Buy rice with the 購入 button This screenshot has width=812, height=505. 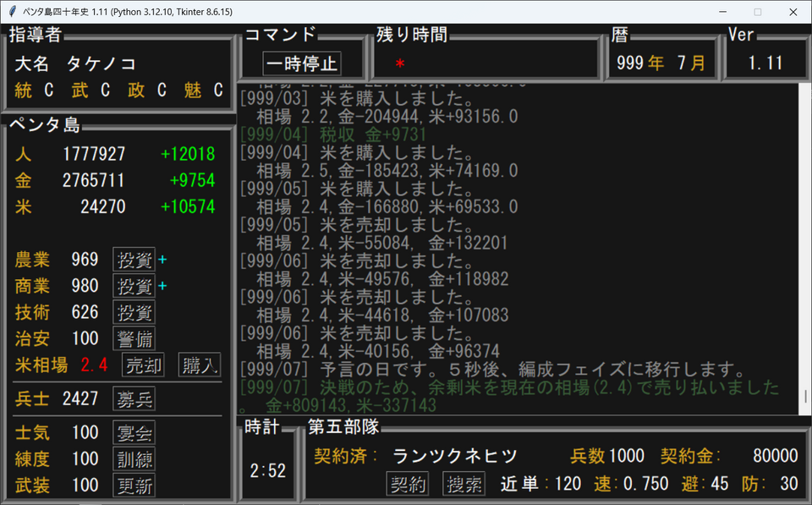199,365
